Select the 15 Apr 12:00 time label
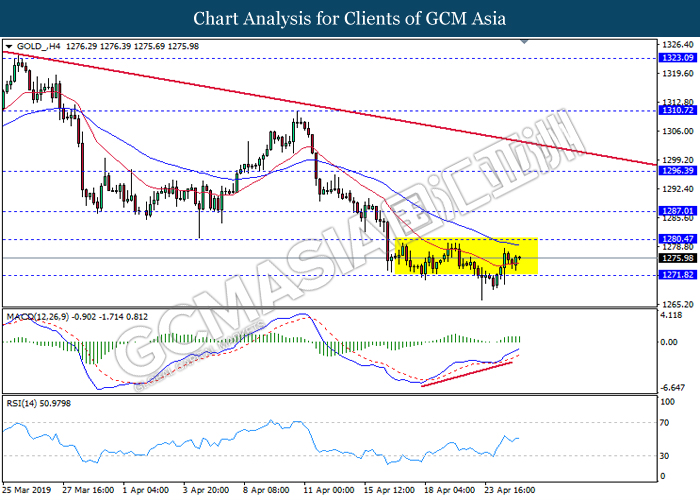 pos(389,490)
